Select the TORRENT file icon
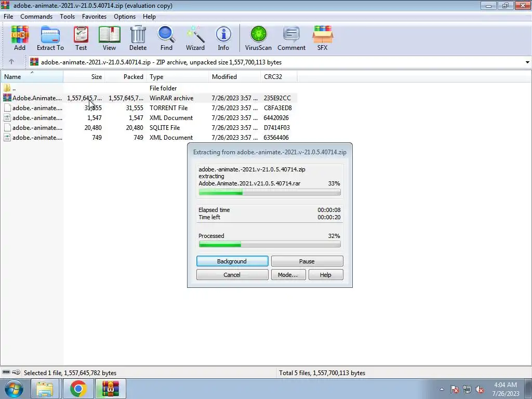This screenshot has width=532, height=399. (7, 108)
